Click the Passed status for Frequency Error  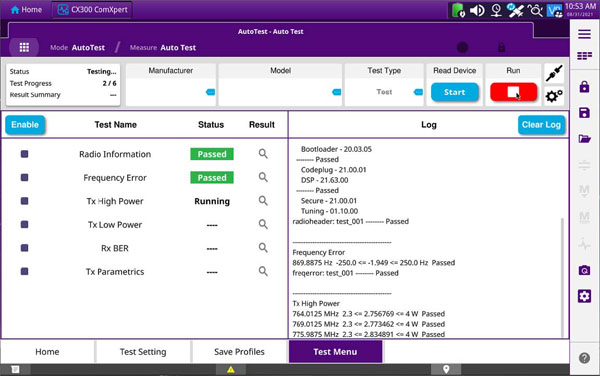click(x=212, y=177)
